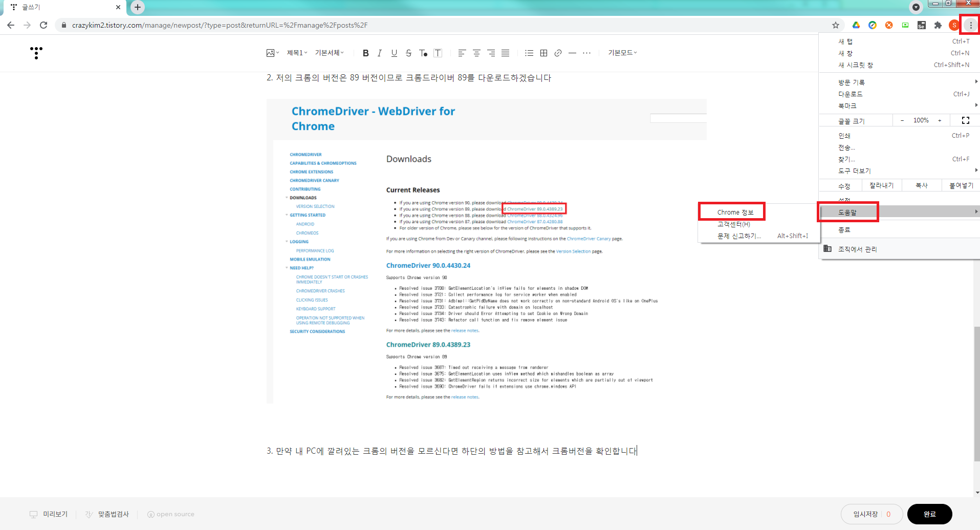
Task: Center align text
Action: [476, 53]
